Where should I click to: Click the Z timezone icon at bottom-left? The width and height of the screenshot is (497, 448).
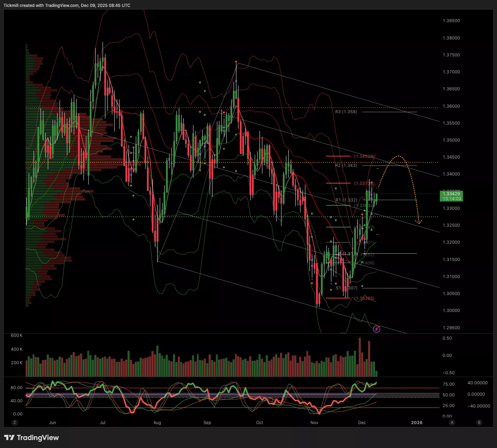pos(15,422)
